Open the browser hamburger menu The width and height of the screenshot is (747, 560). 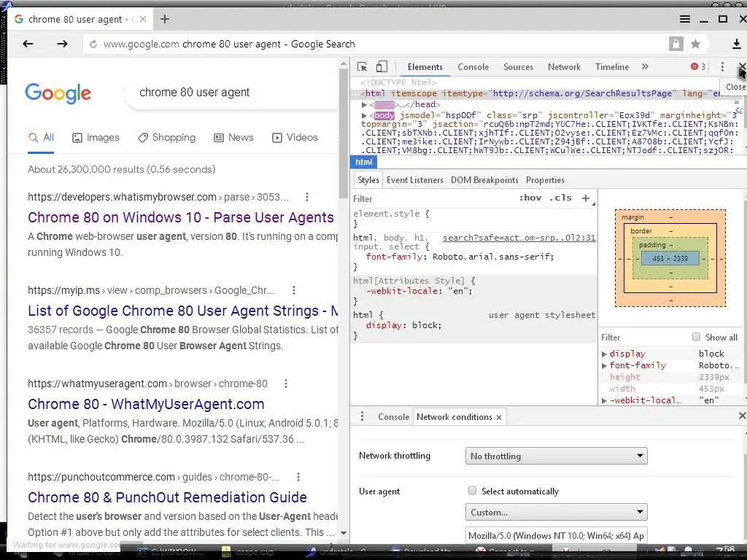684,19
